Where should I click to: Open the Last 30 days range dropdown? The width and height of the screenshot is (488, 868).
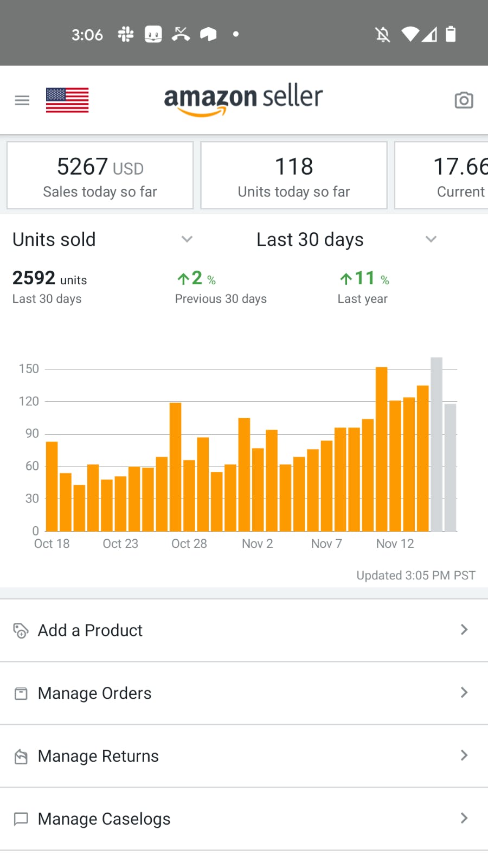click(431, 239)
